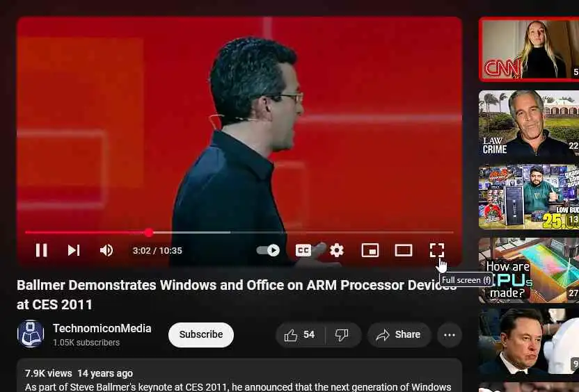
Task: Click the red progress bar scrubber
Action: point(148,232)
